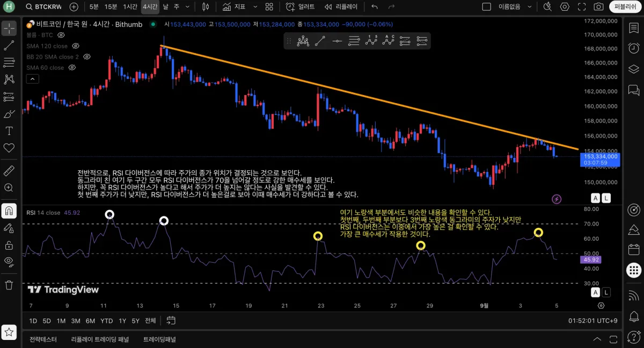Screen dimensions: 644x348
Task: Open the favorites star toolbar button
Action: tap(9, 332)
